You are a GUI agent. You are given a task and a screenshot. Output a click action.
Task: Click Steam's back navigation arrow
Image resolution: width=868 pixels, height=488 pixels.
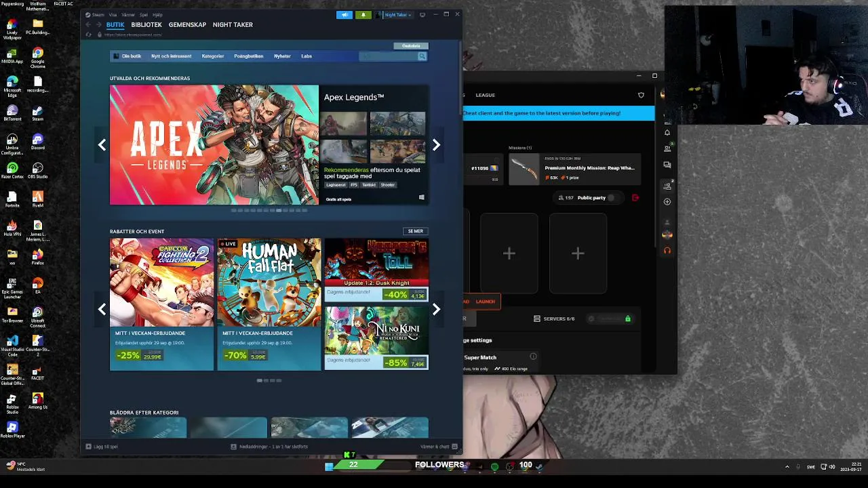pyautogui.click(x=88, y=25)
